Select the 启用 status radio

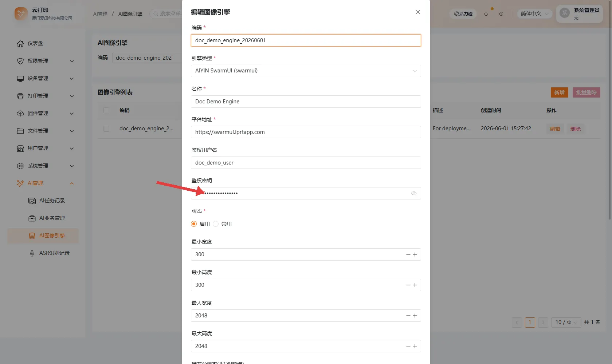tap(194, 224)
